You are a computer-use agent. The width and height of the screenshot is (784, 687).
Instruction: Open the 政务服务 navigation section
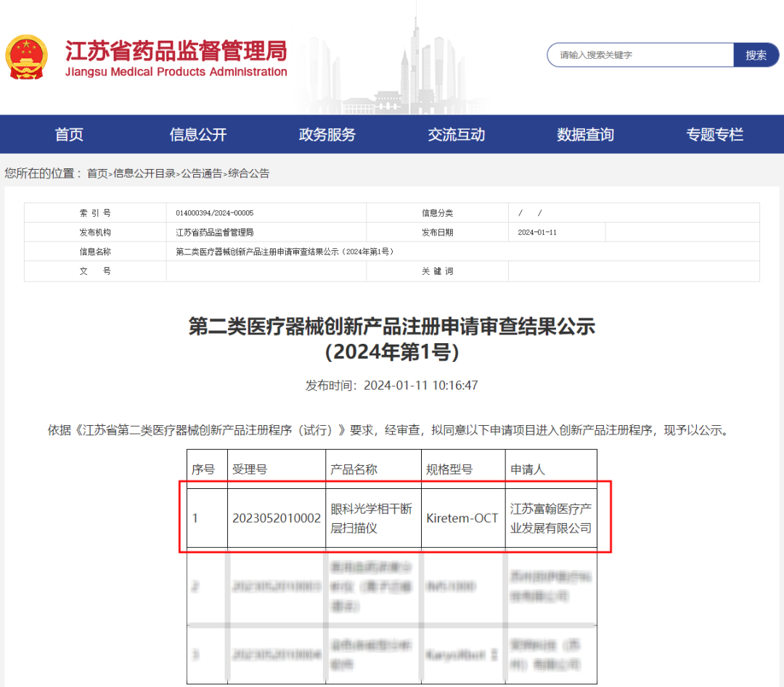[x=327, y=133]
